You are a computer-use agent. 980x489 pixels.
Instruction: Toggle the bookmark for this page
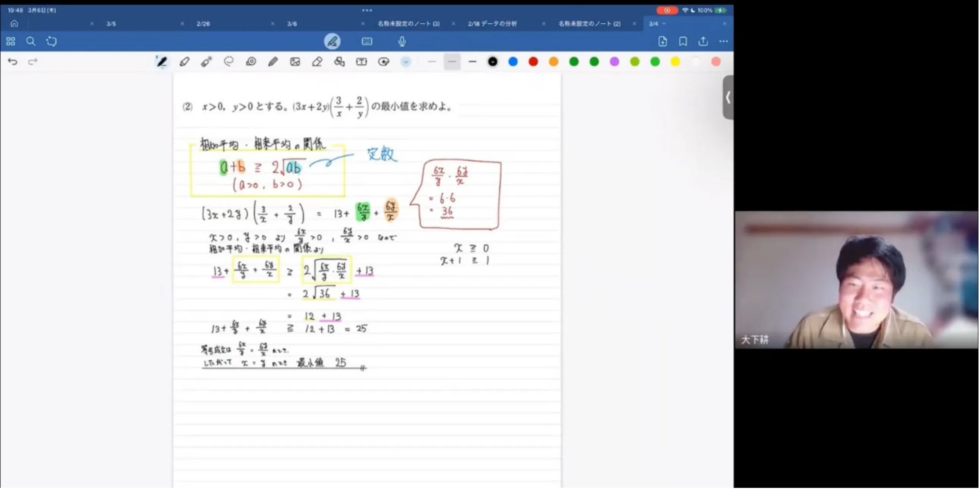(683, 41)
